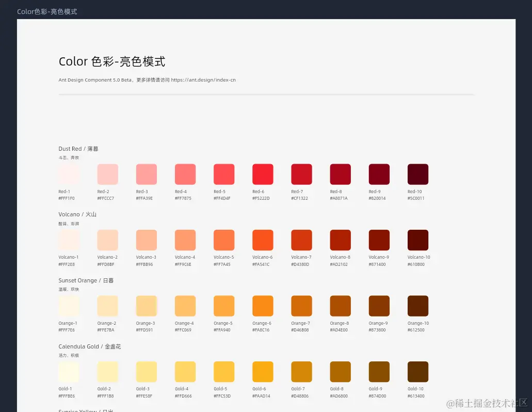Click hex value #612500

(x=416, y=330)
